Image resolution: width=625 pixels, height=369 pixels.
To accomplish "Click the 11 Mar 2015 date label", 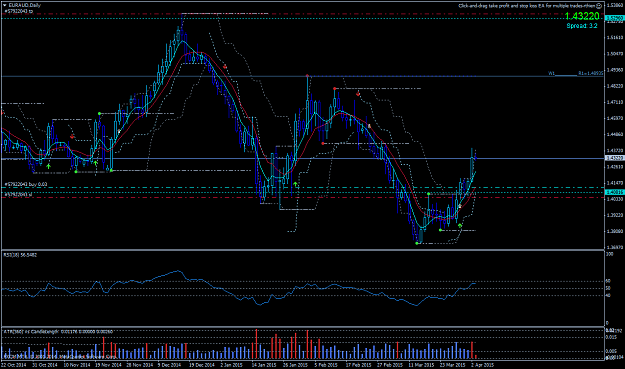I will [x=421, y=365].
